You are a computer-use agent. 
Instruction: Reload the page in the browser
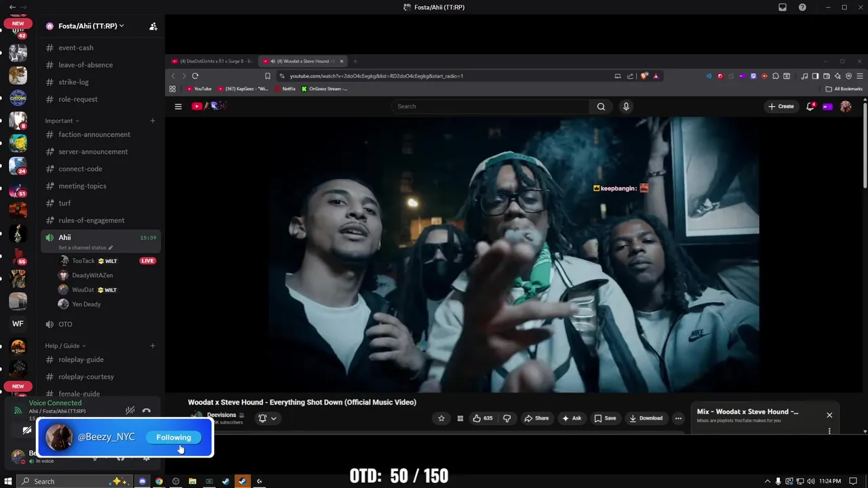coord(195,76)
